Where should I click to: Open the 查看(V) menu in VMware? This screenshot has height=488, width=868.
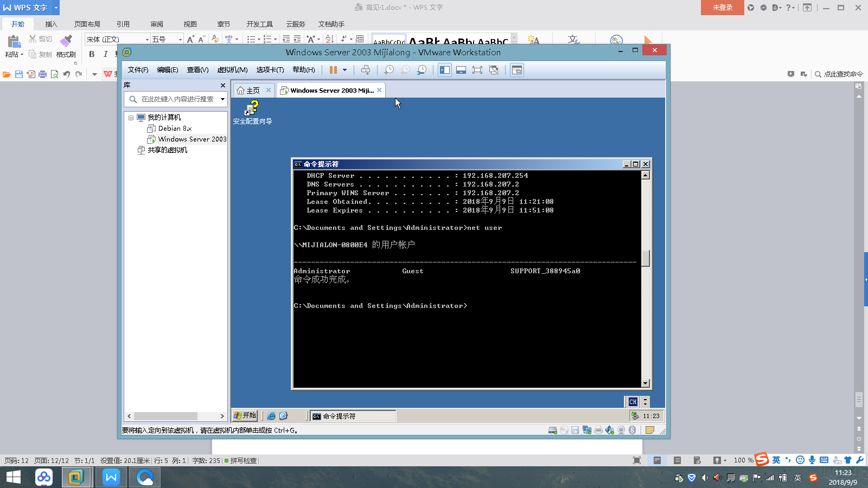tap(197, 70)
